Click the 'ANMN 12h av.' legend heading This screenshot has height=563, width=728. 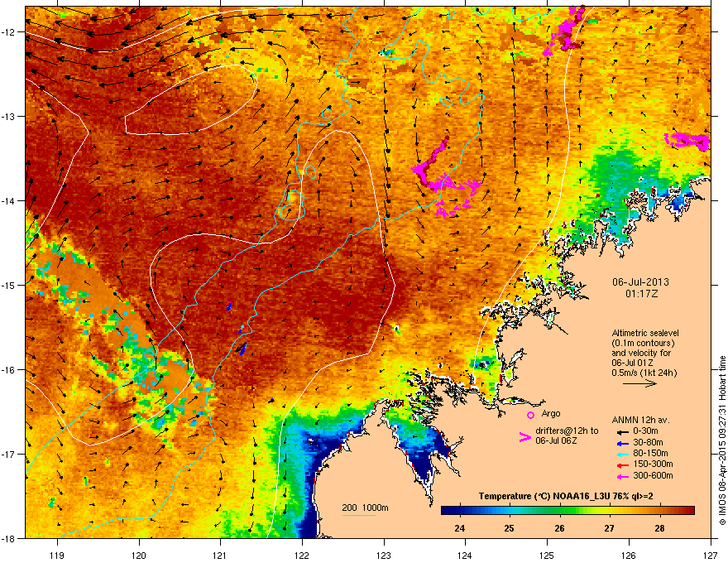[x=640, y=420]
